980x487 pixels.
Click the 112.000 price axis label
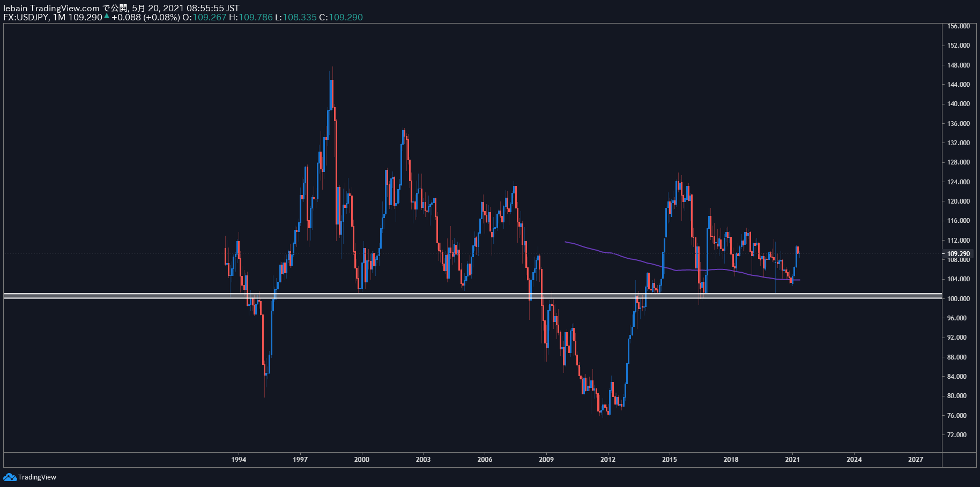tap(959, 240)
